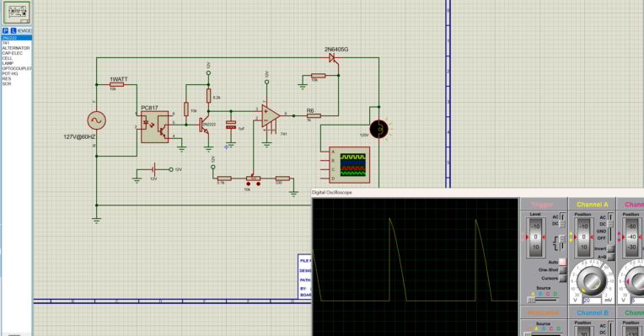Select LAMP in the device list
Screen dimensions: 644x336
[x=16, y=63]
